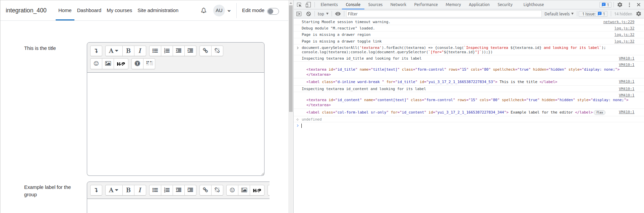
Task: Switch to the DevTools Memory tab
Action: point(453,5)
